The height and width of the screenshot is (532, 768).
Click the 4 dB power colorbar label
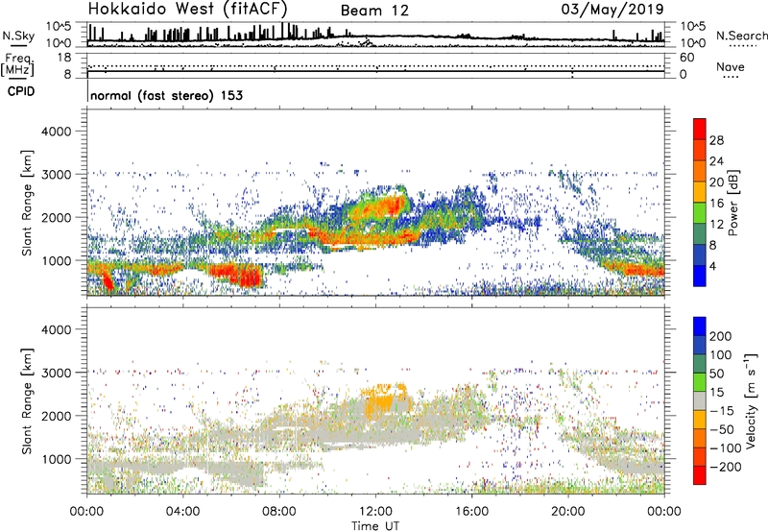pyautogui.click(x=713, y=267)
